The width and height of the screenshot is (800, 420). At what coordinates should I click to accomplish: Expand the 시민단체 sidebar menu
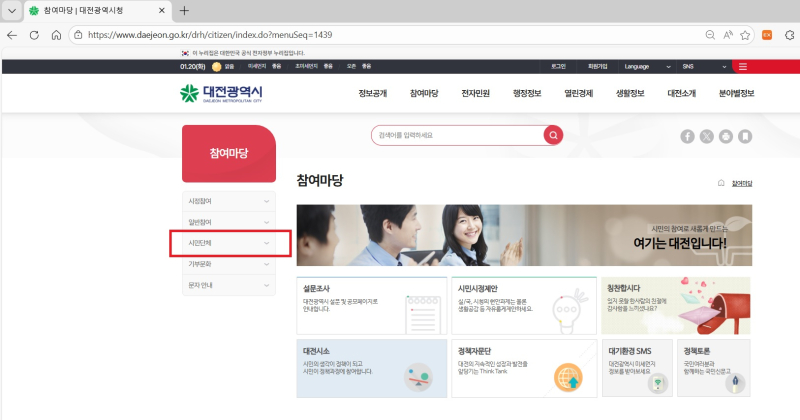pyautogui.click(x=227, y=243)
